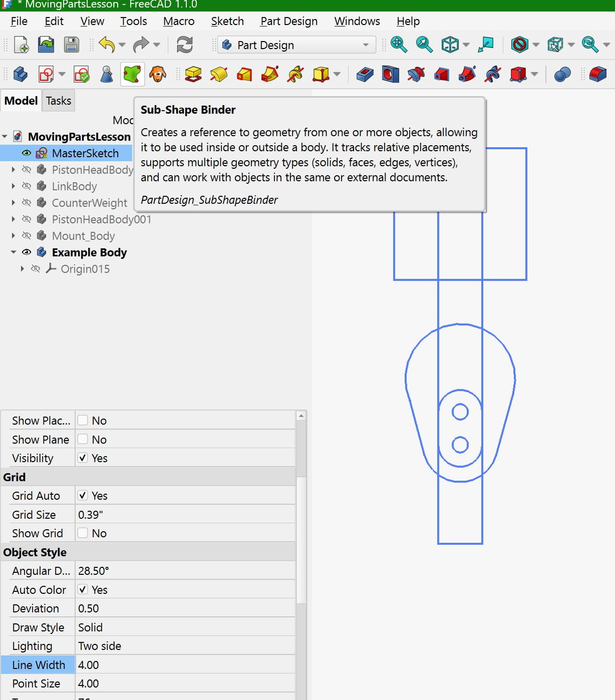The image size is (615, 700).
Task: Hide MasterSketch using its eye icon
Action: tap(27, 153)
